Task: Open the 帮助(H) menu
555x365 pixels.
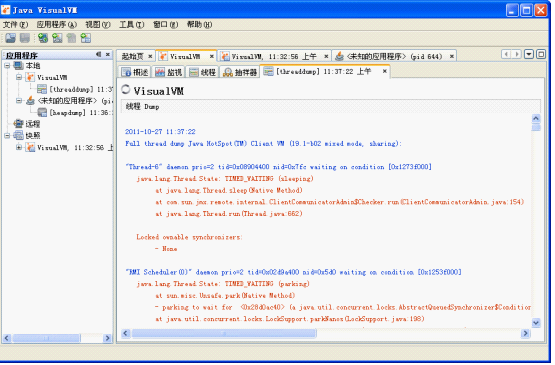Action: coord(199,24)
